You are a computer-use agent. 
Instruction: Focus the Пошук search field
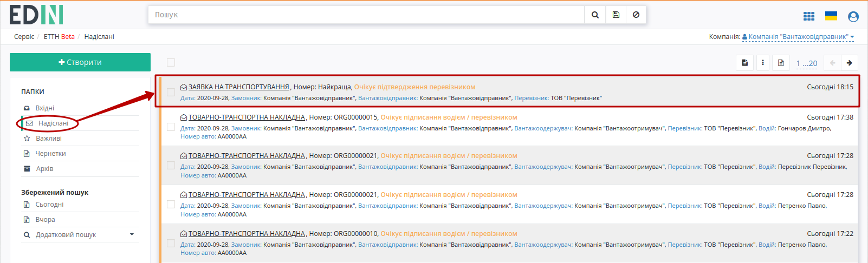[366, 15]
